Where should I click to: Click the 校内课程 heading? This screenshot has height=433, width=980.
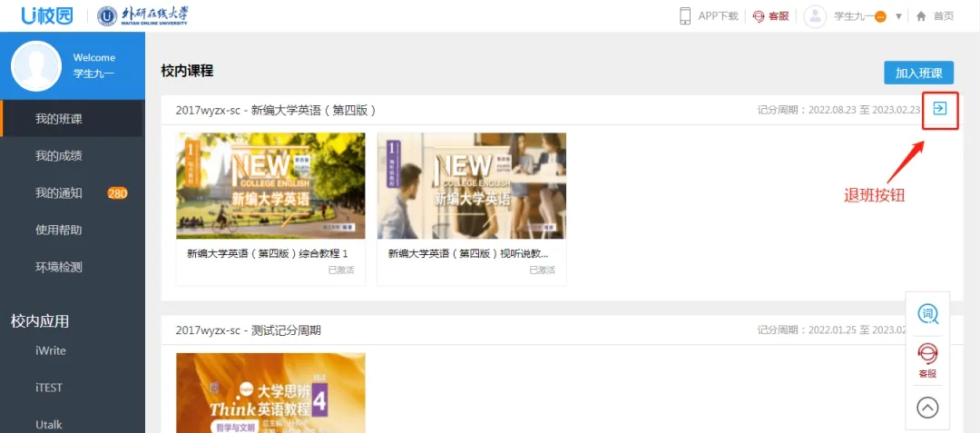(187, 71)
